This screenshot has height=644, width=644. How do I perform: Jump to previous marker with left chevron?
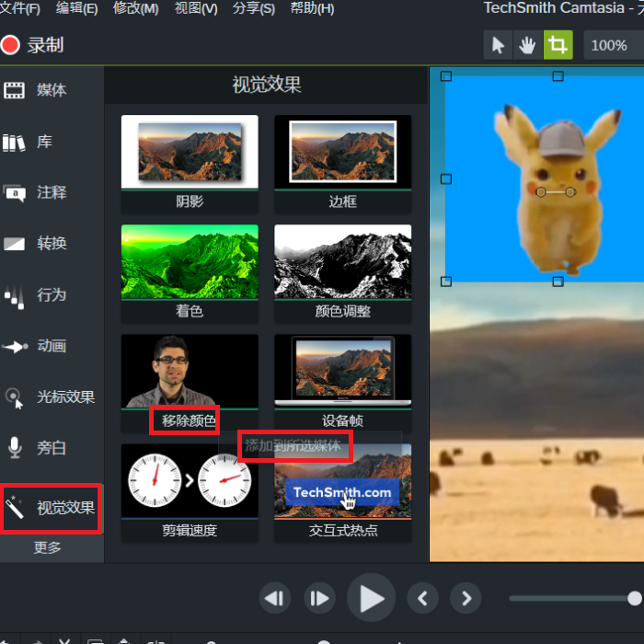(422, 598)
